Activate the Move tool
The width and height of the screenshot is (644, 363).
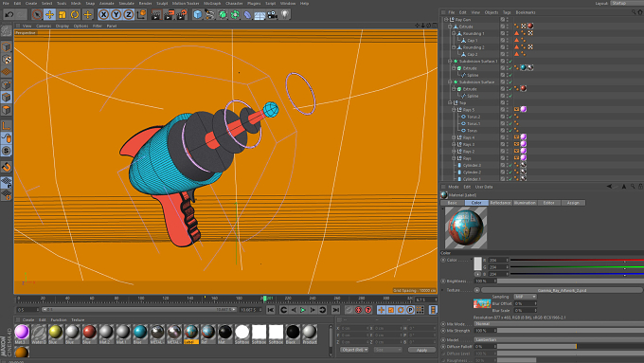[x=49, y=15]
